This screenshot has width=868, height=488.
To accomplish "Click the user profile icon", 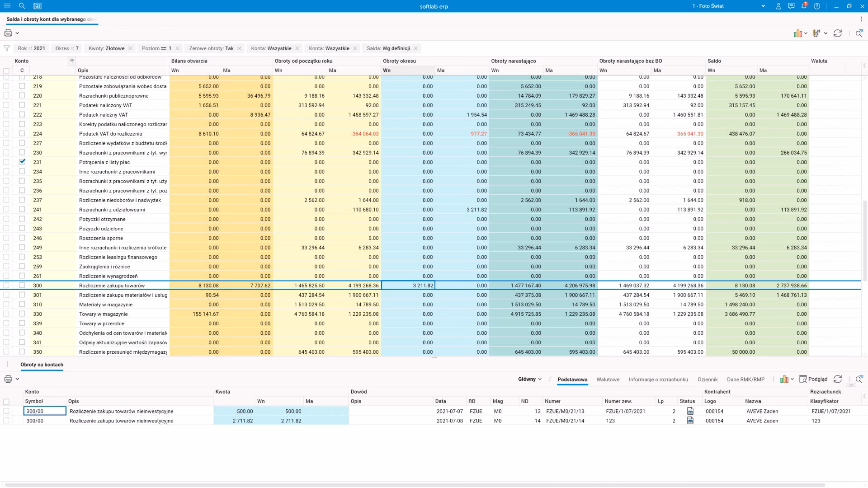I will tap(778, 6).
